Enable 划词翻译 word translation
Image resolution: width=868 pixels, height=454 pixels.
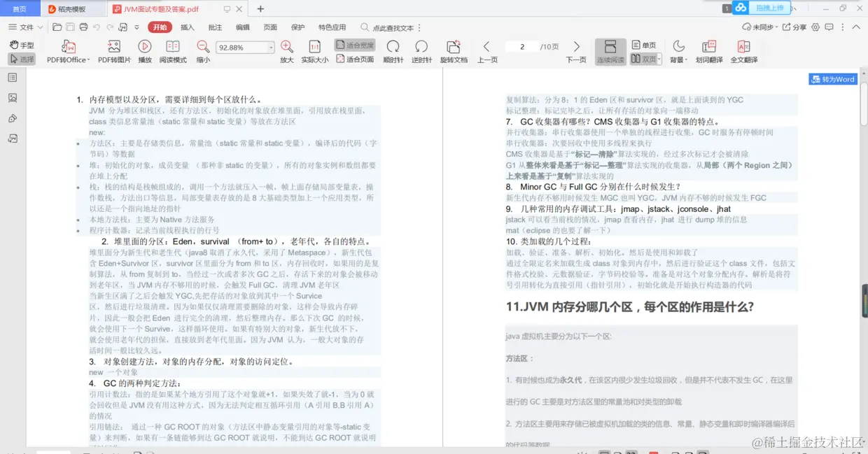(709, 51)
